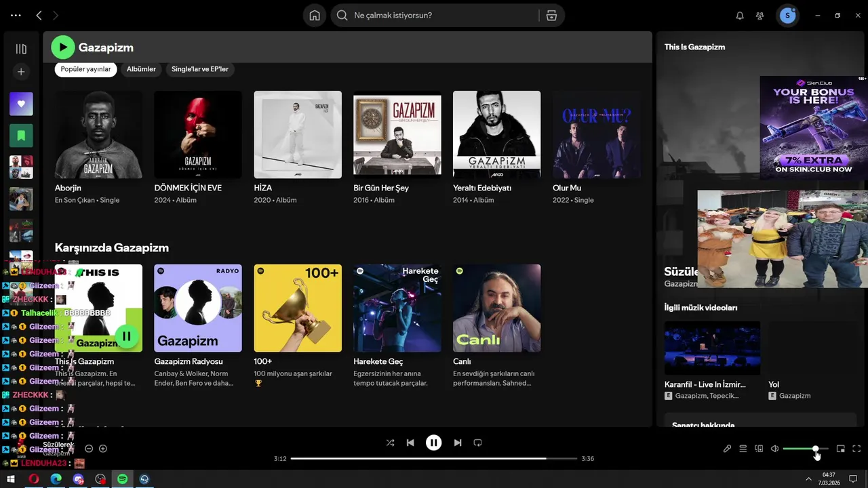Open the Home page icon

[315, 16]
